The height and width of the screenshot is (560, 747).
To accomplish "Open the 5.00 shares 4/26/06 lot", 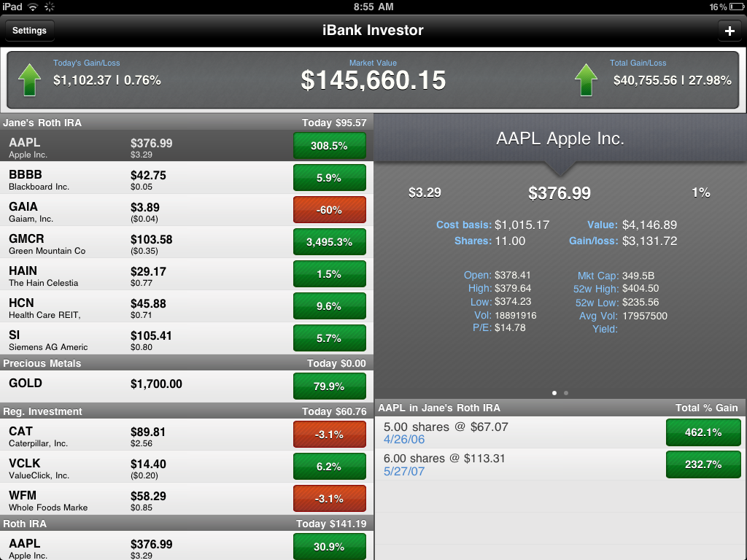I will point(511,432).
